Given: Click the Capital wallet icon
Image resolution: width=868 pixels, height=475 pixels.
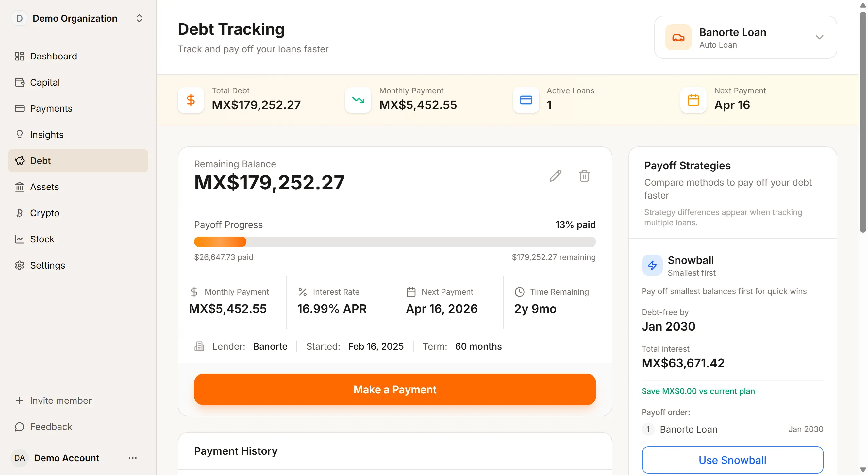Looking at the screenshot, I should 20,83.
